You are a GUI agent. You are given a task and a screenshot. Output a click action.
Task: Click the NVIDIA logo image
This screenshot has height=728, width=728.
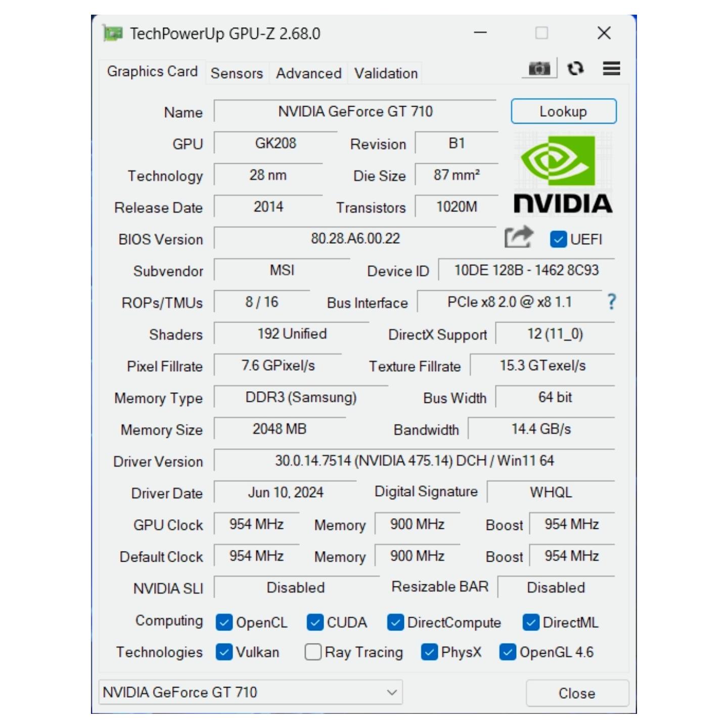tap(563, 173)
